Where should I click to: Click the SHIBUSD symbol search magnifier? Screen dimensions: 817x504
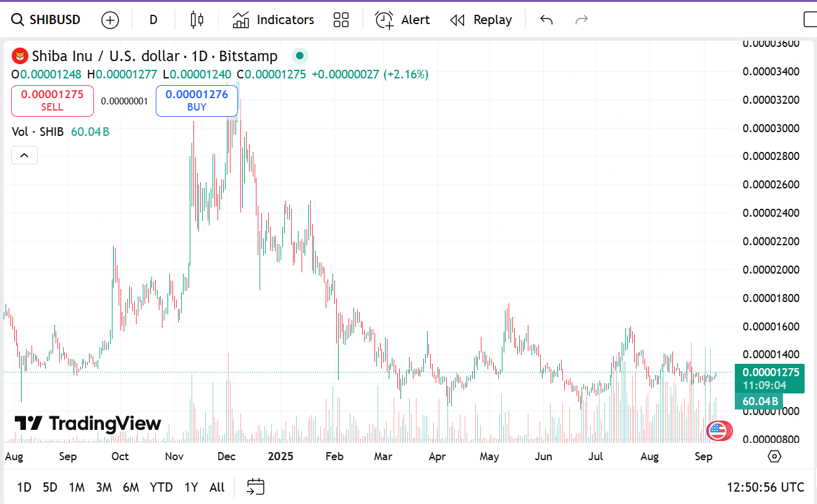[18, 20]
